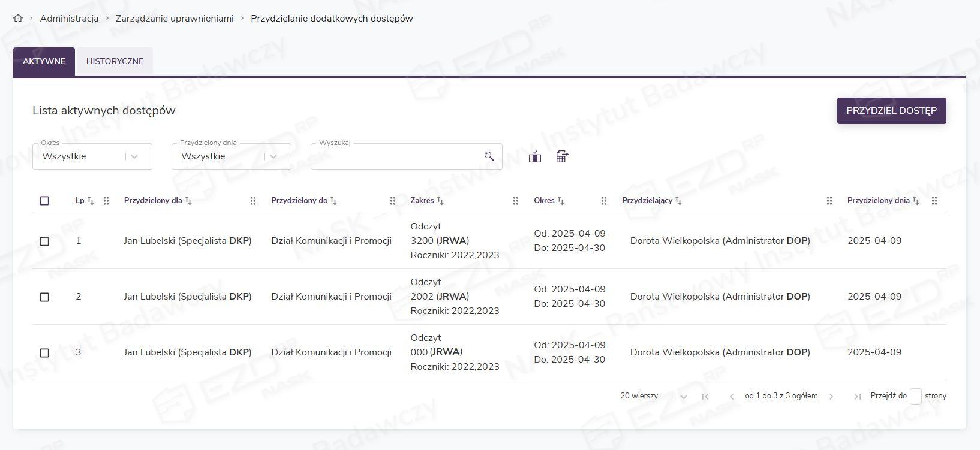Toggle the select-all checkbox in header
Screen dimensions: 980x450
pos(44,201)
